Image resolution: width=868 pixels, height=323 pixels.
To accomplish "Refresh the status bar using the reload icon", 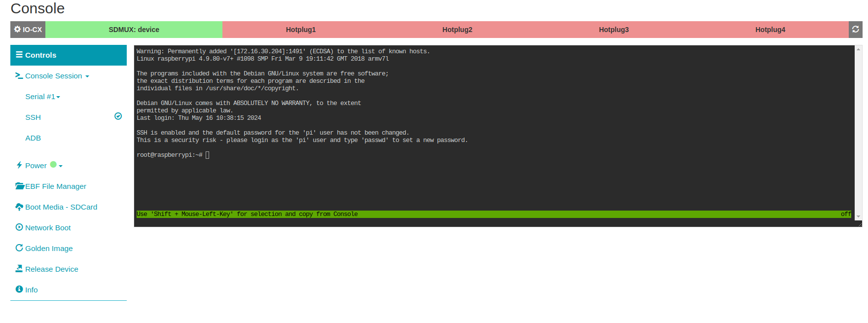I will click(856, 30).
